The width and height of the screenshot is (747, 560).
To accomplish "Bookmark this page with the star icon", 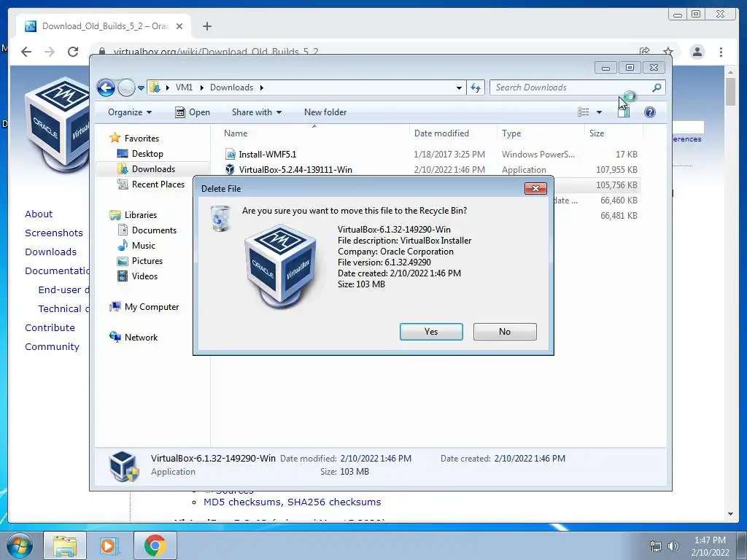I will (x=668, y=52).
